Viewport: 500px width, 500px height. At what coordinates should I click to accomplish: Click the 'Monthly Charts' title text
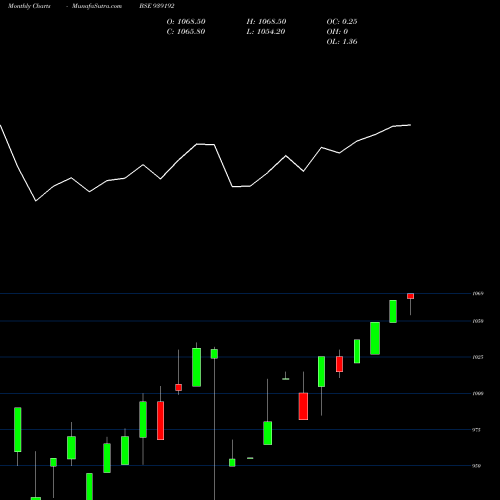click(29, 6)
